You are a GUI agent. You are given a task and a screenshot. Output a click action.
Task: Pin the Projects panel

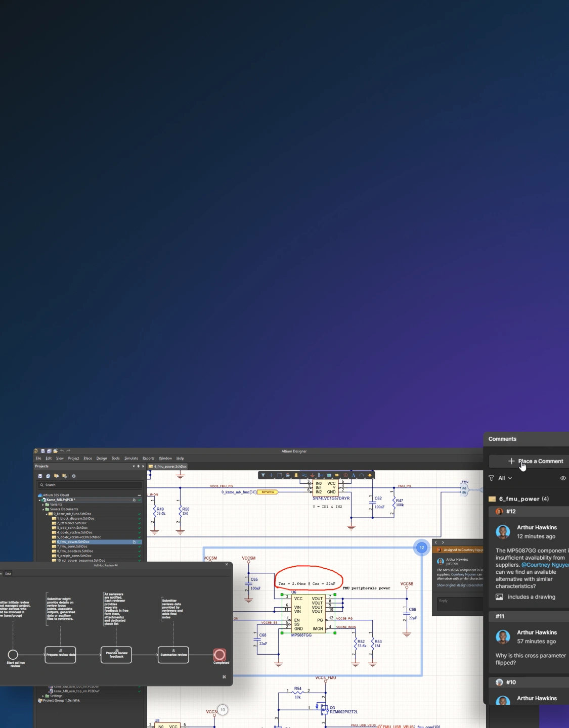point(138,467)
